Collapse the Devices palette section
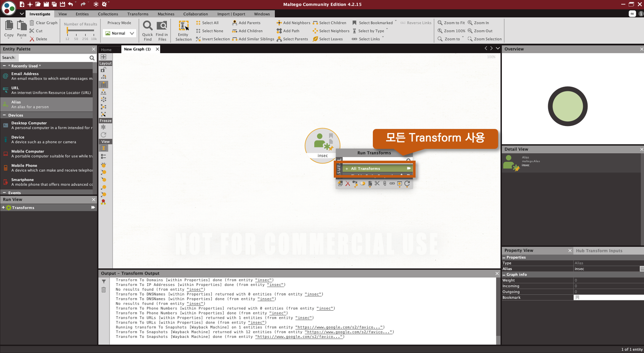Image resolution: width=644 pixels, height=353 pixels. point(4,115)
